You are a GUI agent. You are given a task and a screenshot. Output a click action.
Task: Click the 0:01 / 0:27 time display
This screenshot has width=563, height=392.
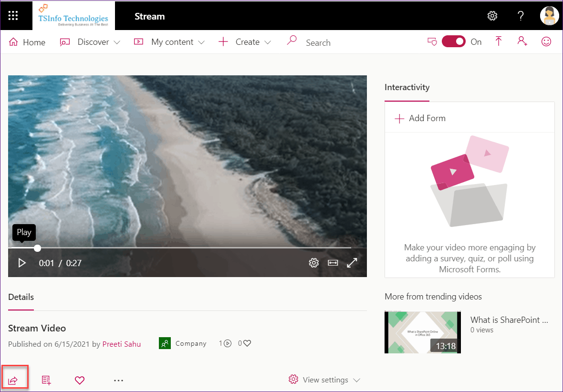point(60,263)
